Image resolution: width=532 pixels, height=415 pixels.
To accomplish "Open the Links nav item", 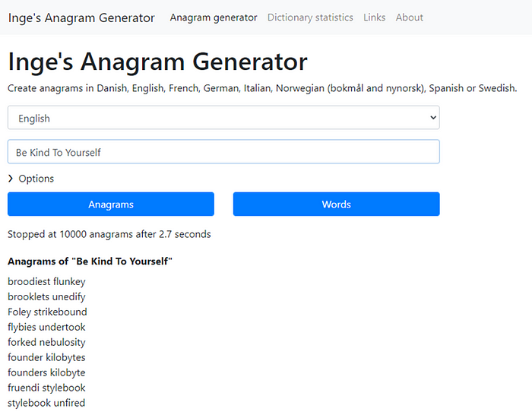I will [374, 17].
